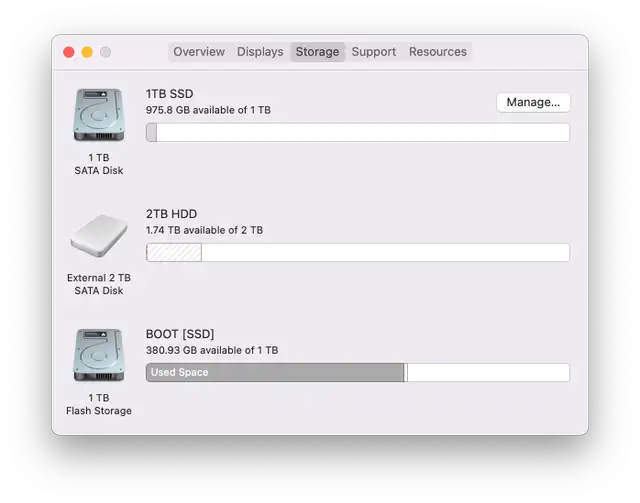Click "1.74 TB available of 2 TB" text

tap(204, 230)
